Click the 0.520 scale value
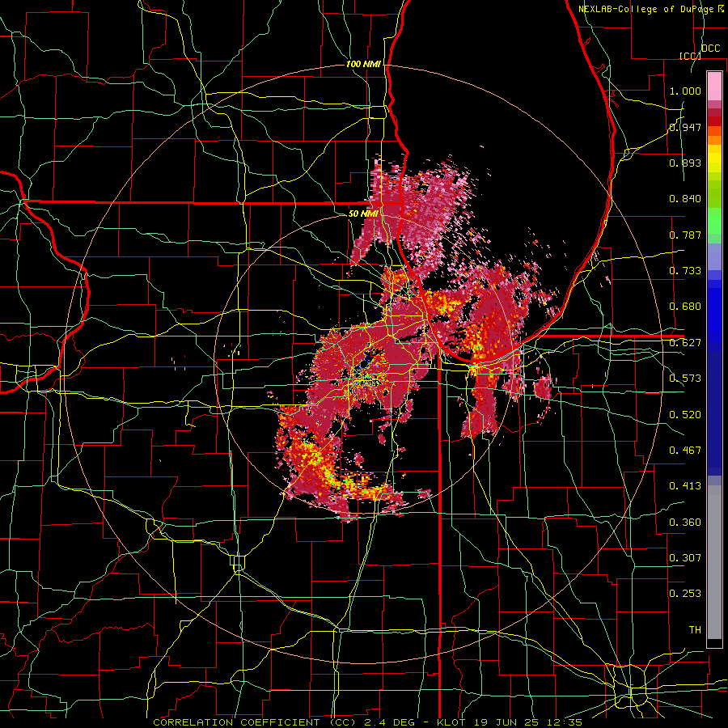 (685, 415)
